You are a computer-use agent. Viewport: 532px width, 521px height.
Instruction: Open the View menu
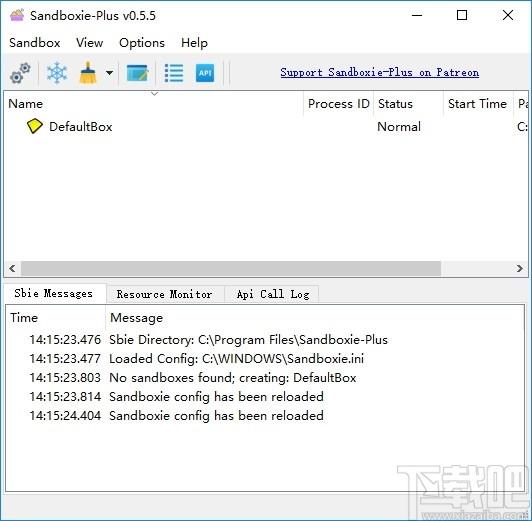pyautogui.click(x=90, y=43)
